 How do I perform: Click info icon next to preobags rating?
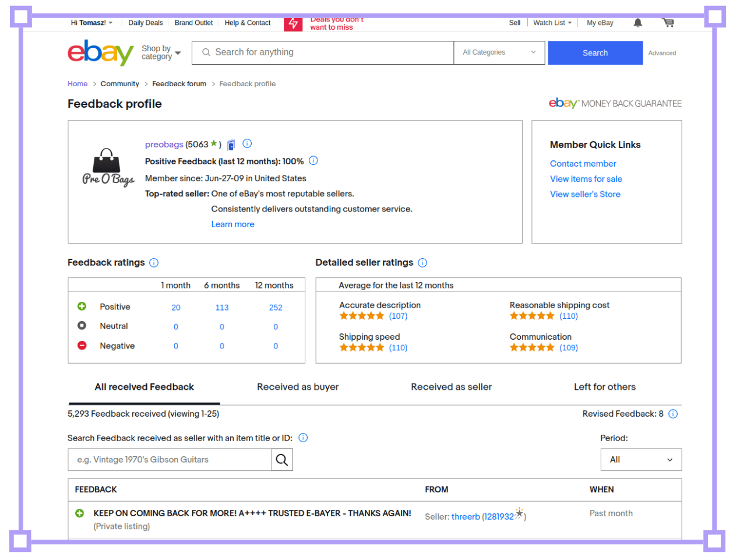pyautogui.click(x=247, y=143)
